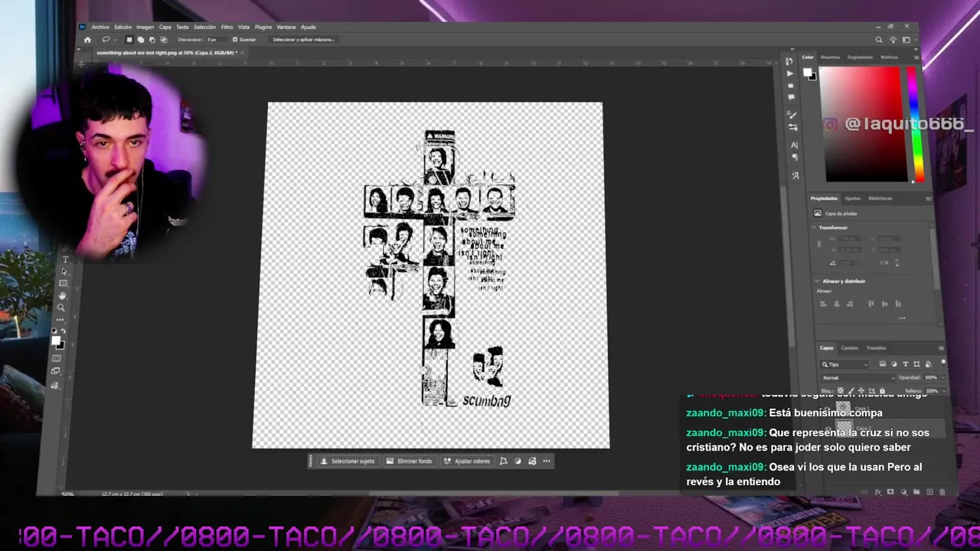Change screen mode icon in left toolbar
Image resolution: width=980 pixels, height=551 pixels.
pyautogui.click(x=55, y=371)
